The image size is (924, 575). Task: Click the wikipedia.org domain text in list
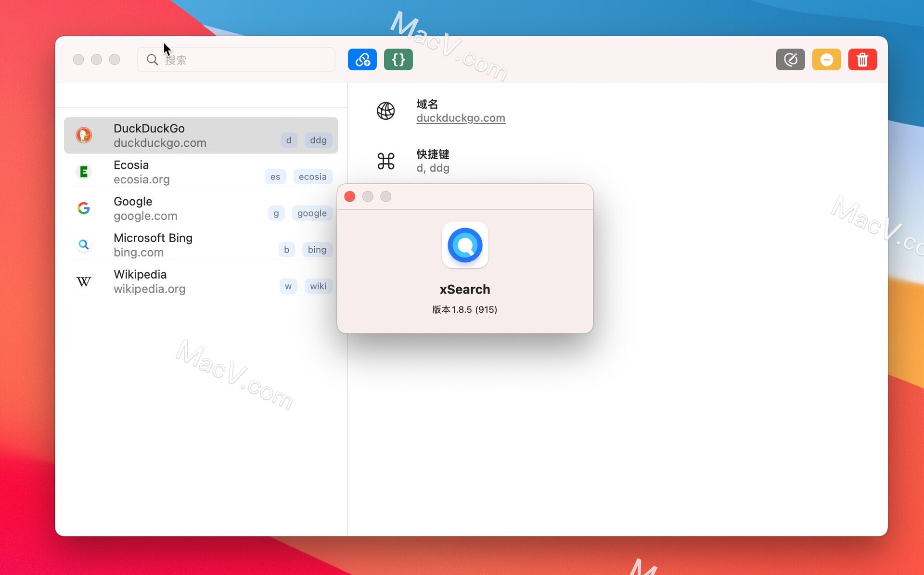tap(149, 289)
